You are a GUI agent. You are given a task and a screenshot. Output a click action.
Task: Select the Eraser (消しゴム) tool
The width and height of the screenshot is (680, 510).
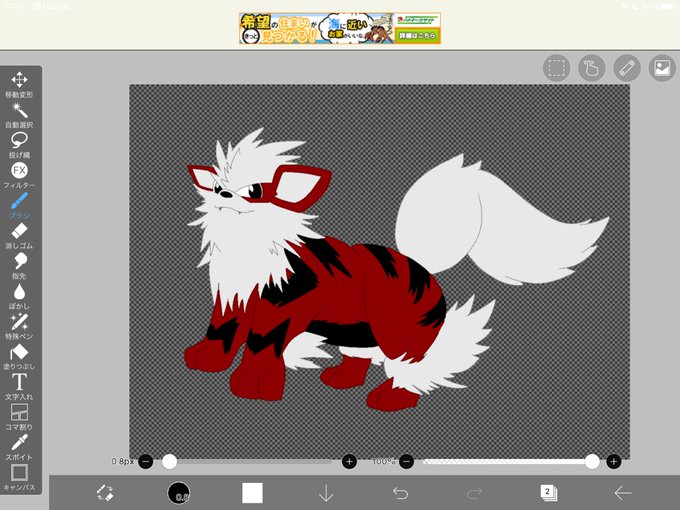coord(20,235)
